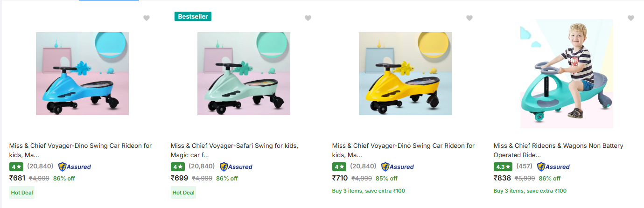Screen dimensions: 644x208
Task: Open Miss & Chief Voyager-Safari Swing title link
Action: tap(234, 150)
